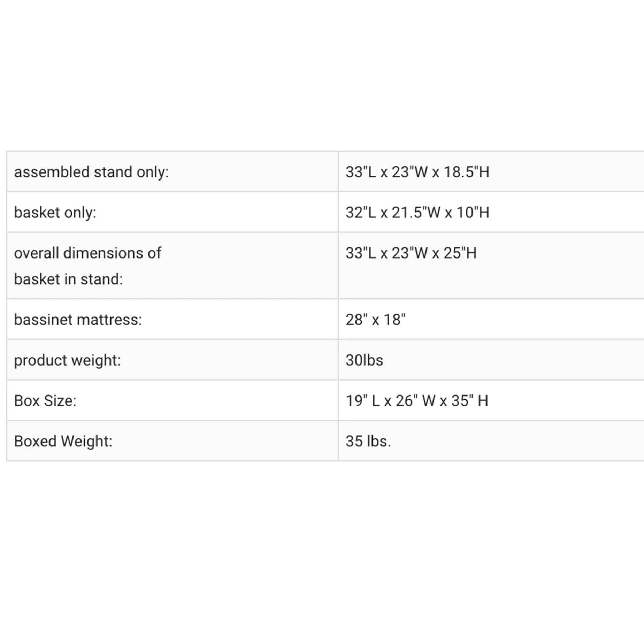Select the 33"L x 23"W x 25"H value

click(x=411, y=253)
